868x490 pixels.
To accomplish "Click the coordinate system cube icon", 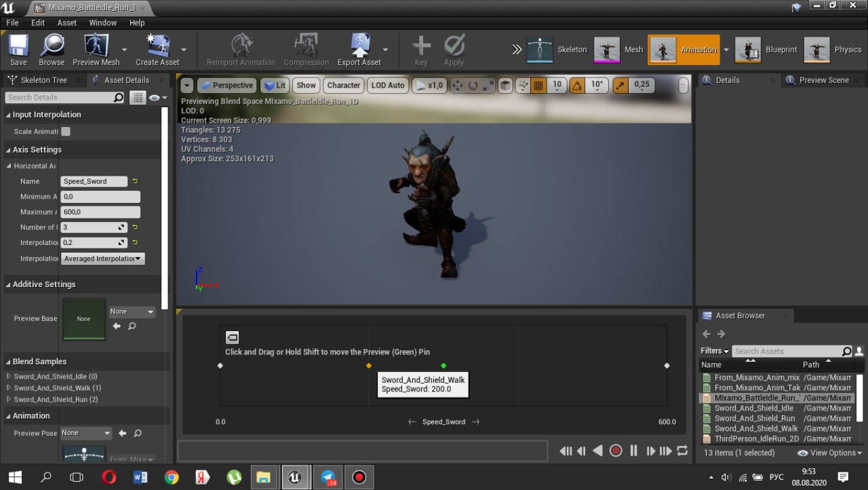I will 505,86.
